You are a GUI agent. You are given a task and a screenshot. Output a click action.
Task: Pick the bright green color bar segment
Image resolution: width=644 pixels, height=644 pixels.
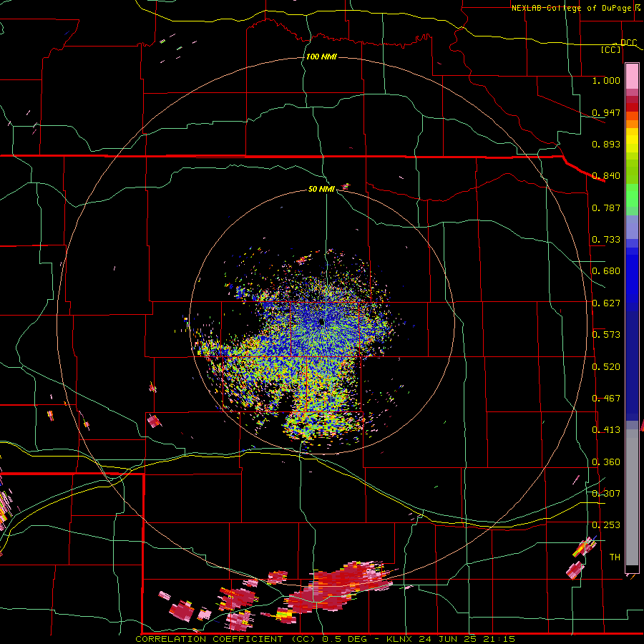(632, 195)
